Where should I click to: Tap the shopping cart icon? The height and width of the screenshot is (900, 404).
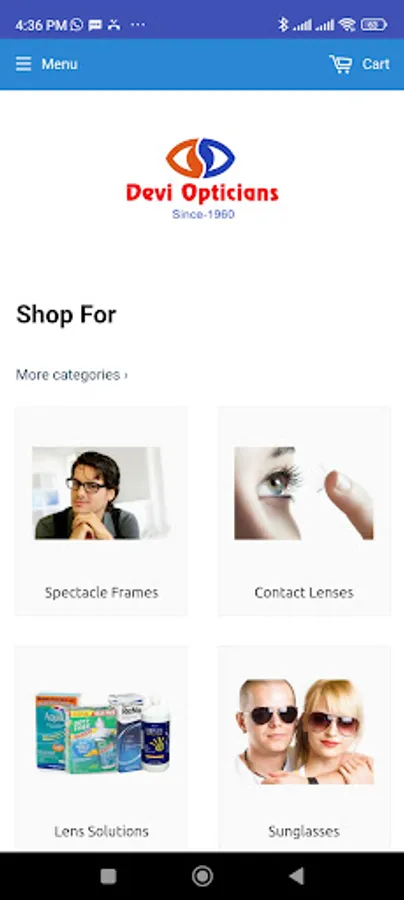[341, 64]
